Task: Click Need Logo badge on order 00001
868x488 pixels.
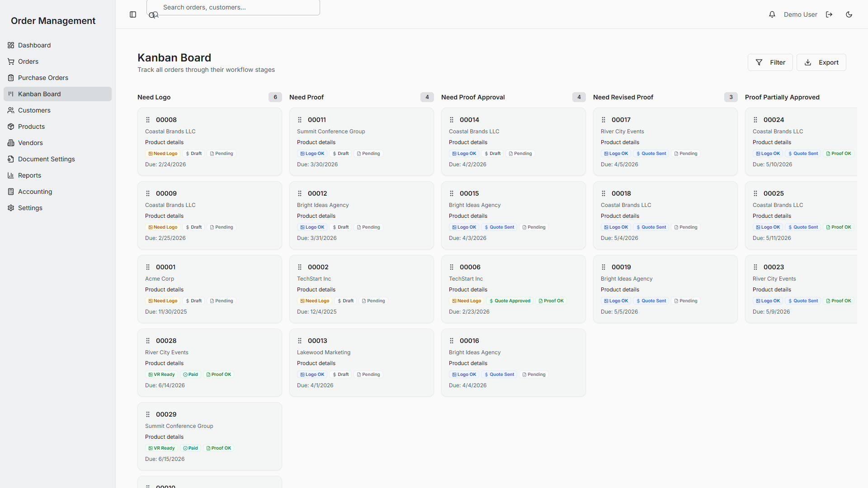Action: tap(163, 301)
